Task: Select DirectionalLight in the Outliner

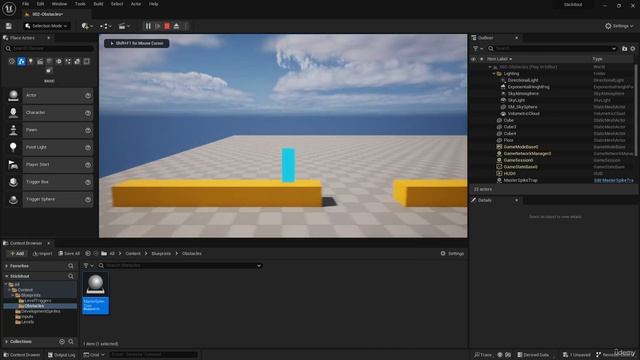Action: 523,80
